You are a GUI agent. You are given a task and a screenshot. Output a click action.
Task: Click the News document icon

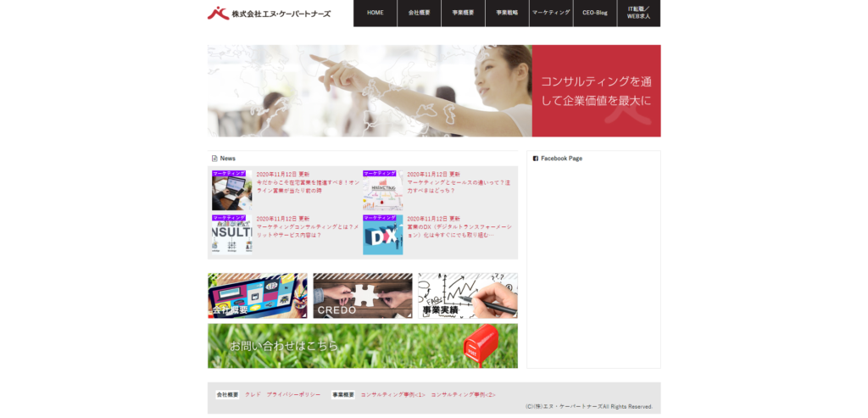214,159
